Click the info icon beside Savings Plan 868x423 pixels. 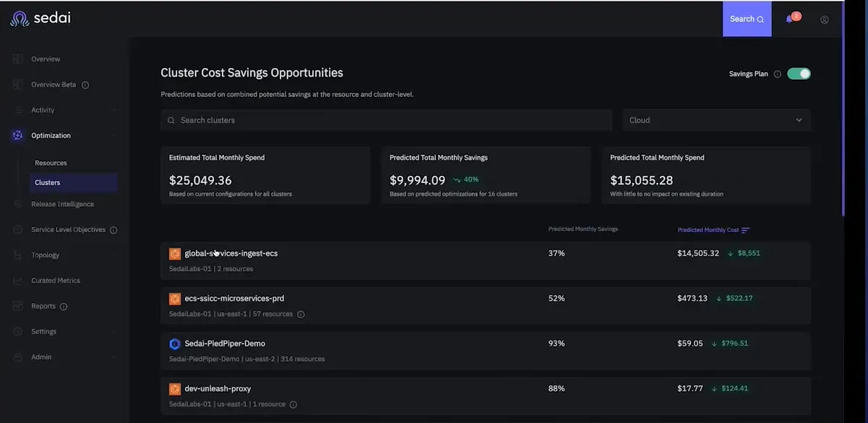[778, 74]
